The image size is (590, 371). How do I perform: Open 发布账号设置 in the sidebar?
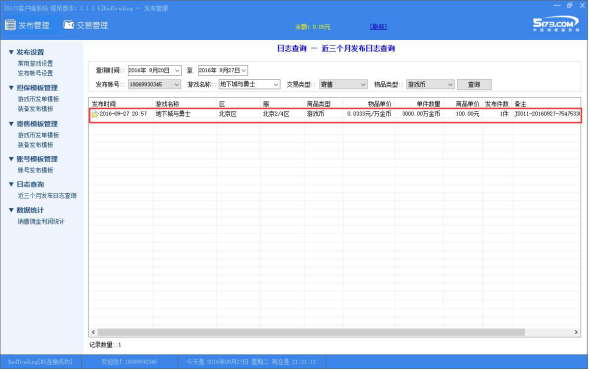point(35,73)
